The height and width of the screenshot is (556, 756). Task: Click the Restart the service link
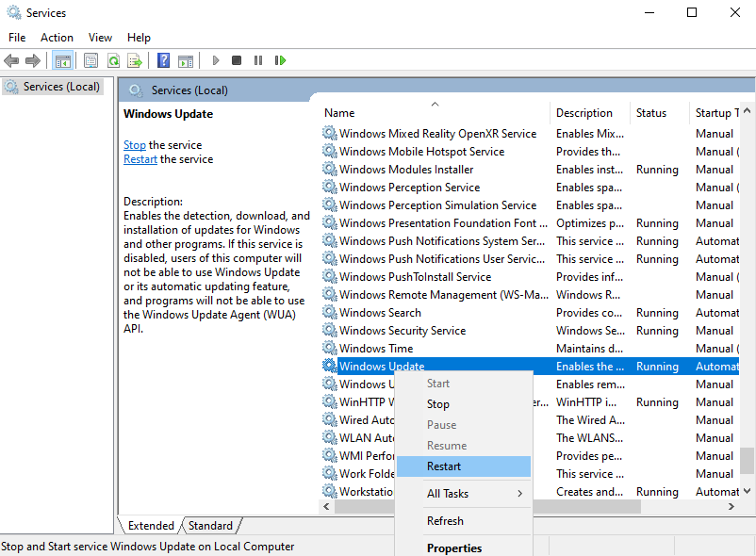point(140,159)
